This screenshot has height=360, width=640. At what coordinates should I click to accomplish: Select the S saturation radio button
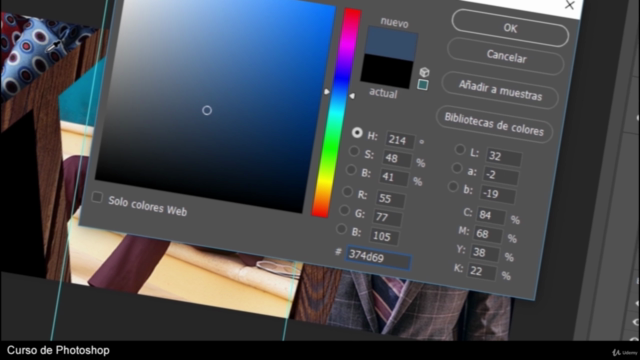pos(354,151)
